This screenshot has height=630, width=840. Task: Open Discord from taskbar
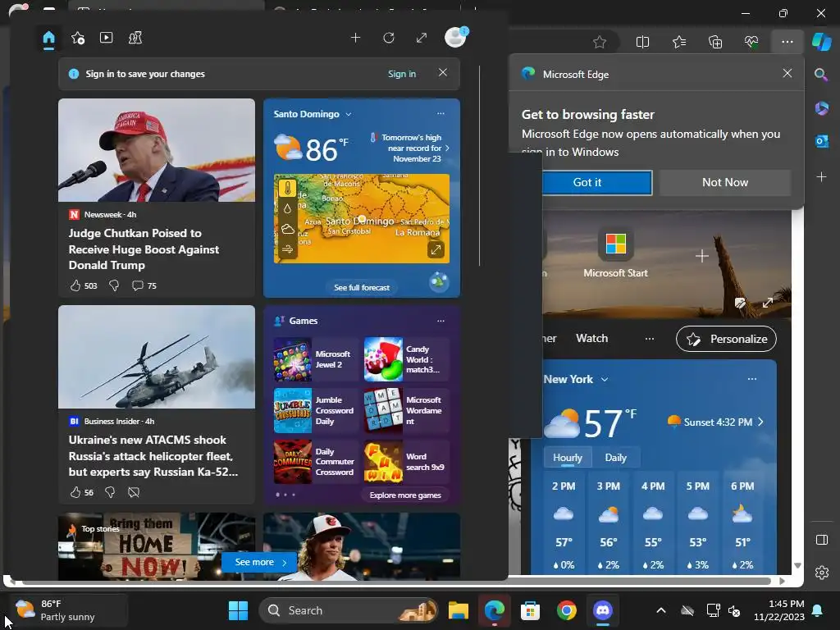[603, 610]
